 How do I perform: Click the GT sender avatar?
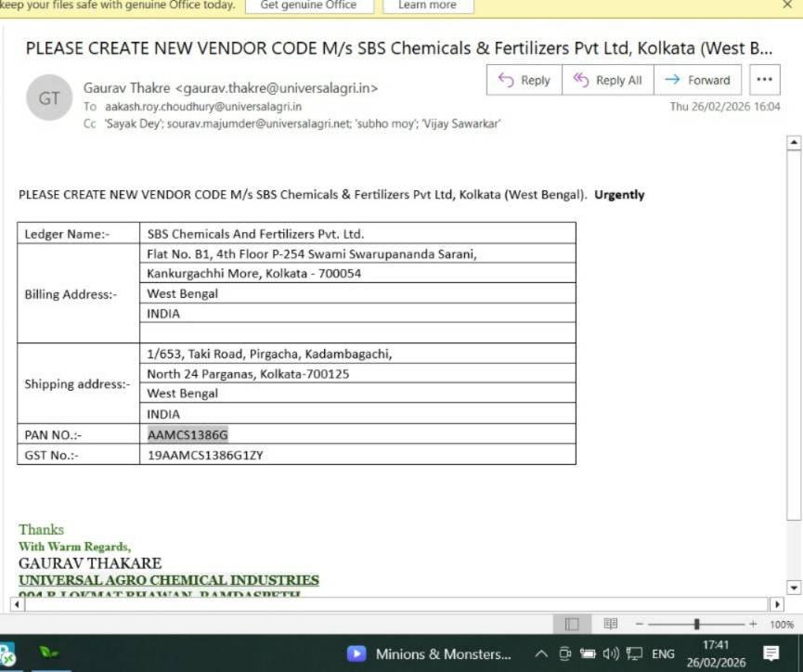click(48, 97)
